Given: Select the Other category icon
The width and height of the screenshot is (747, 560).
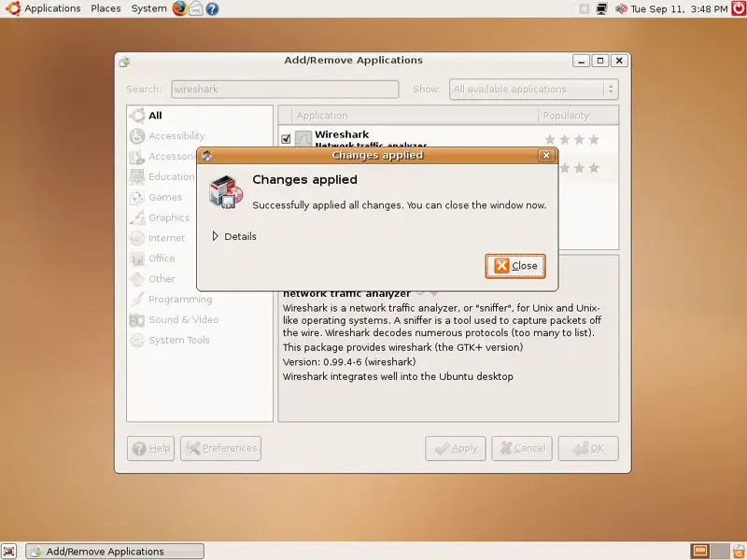Looking at the screenshot, I should (x=136, y=279).
